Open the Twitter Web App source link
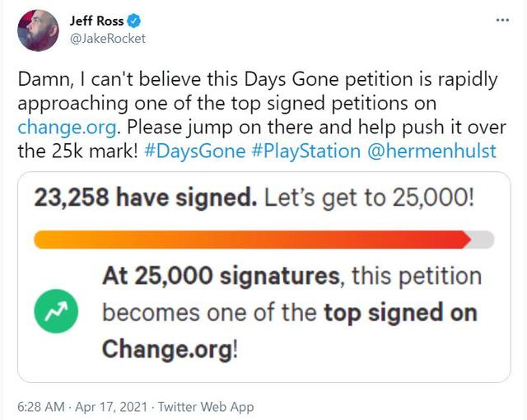This screenshot has height=420, width=527. point(205,407)
